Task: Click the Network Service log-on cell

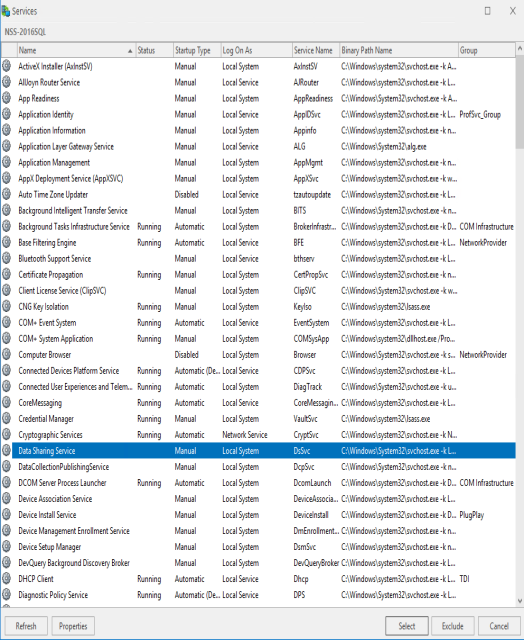Action: point(244,435)
